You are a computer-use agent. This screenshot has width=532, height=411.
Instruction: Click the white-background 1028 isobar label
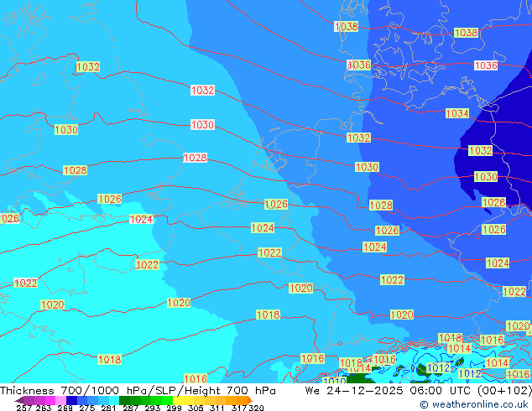tap(195, 158)
